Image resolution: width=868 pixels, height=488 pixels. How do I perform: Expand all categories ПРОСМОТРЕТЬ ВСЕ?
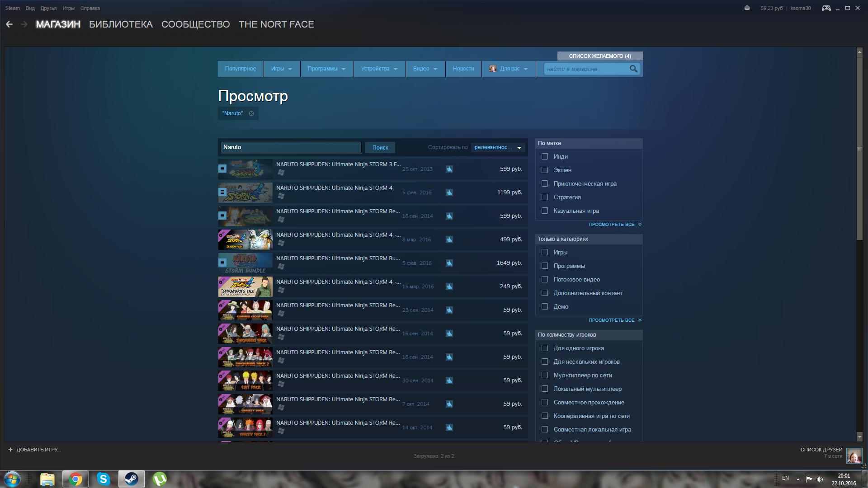point(615,320)
